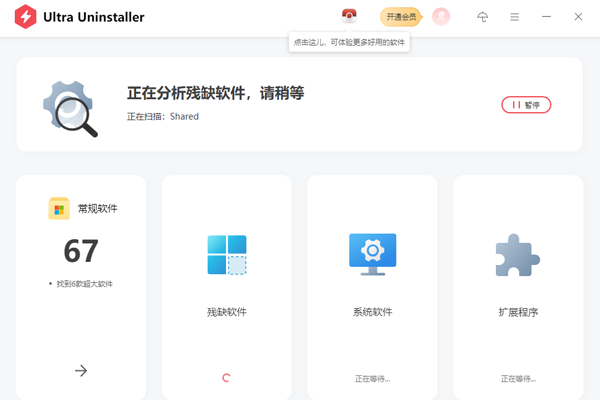
Task: Select the 系统软件 label
Action: [x=373, y=312]
